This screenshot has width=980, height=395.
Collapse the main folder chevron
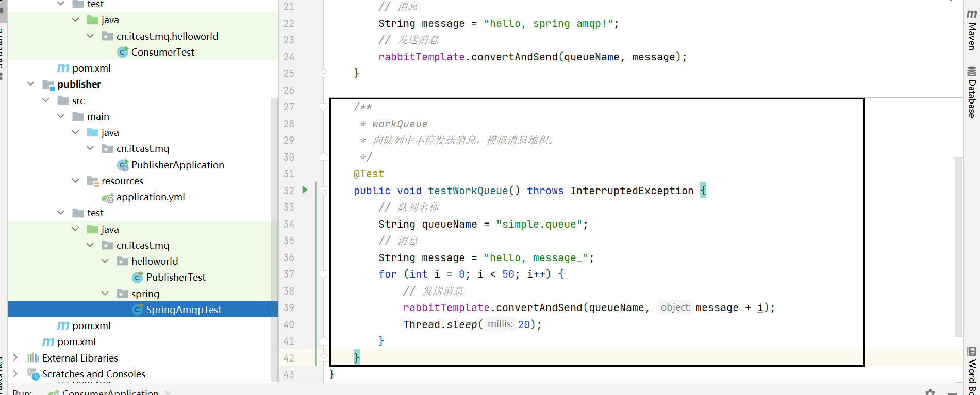pyautogui.click(x=61, y=116)
